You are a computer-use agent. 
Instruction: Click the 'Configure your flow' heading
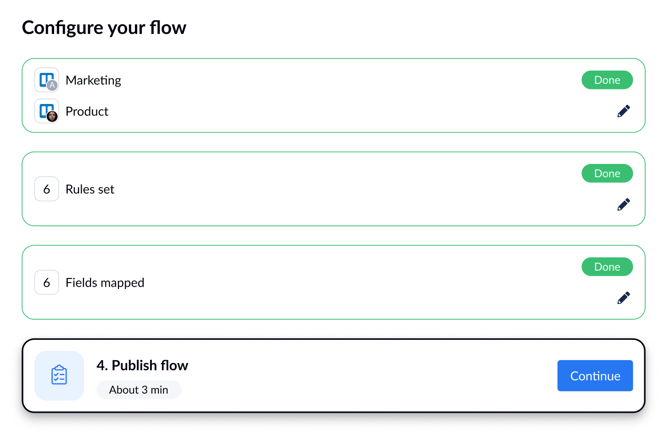tap(104, 28)
